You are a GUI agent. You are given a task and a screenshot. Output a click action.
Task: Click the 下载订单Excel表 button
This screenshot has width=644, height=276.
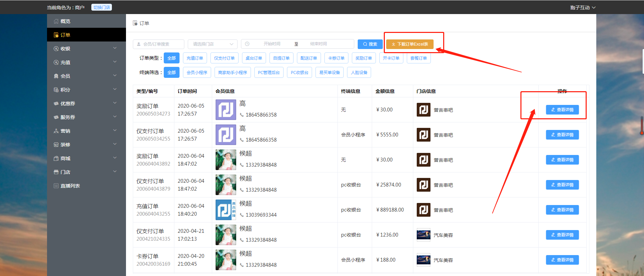(410, 44)
